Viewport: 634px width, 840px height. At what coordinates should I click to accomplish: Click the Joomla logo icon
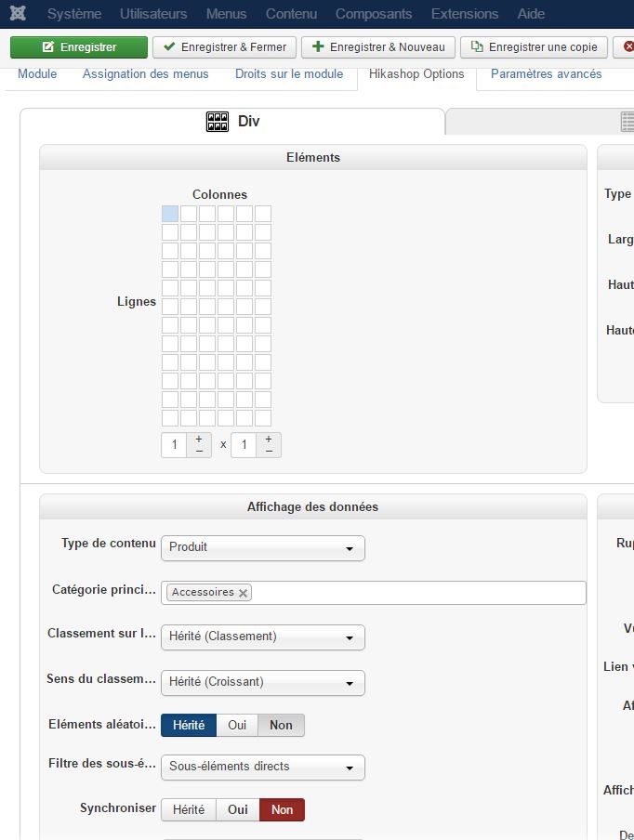(x=18, y=14)
